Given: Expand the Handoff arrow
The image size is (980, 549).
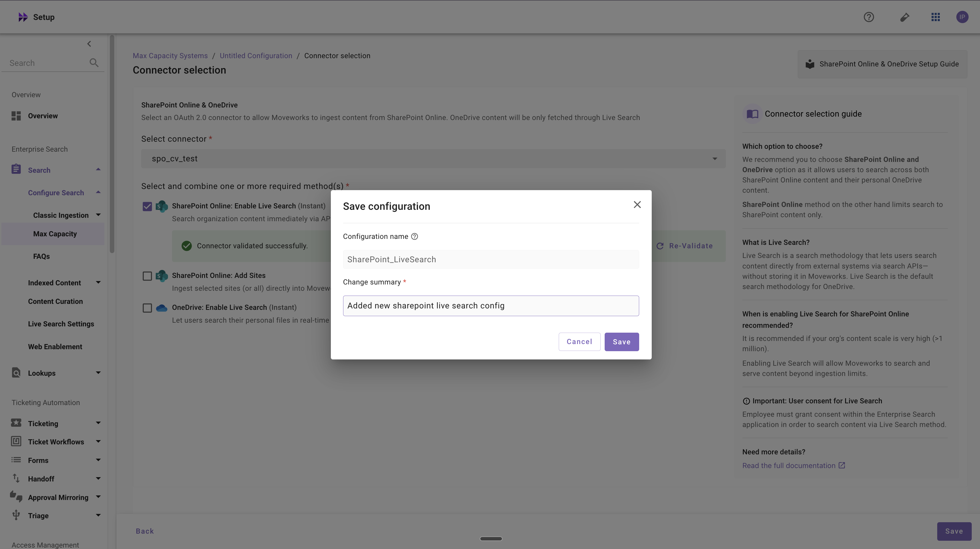Looking at the screenshot, I should click(98, 478).
